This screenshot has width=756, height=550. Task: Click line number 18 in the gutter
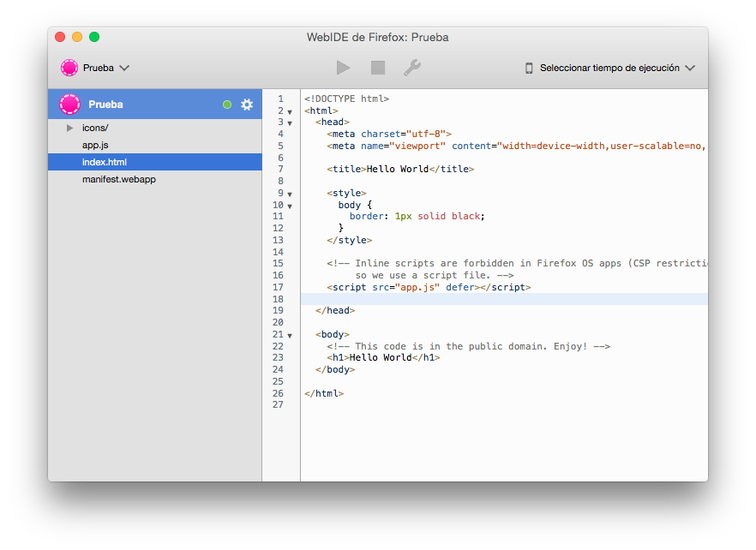[278, 299]
